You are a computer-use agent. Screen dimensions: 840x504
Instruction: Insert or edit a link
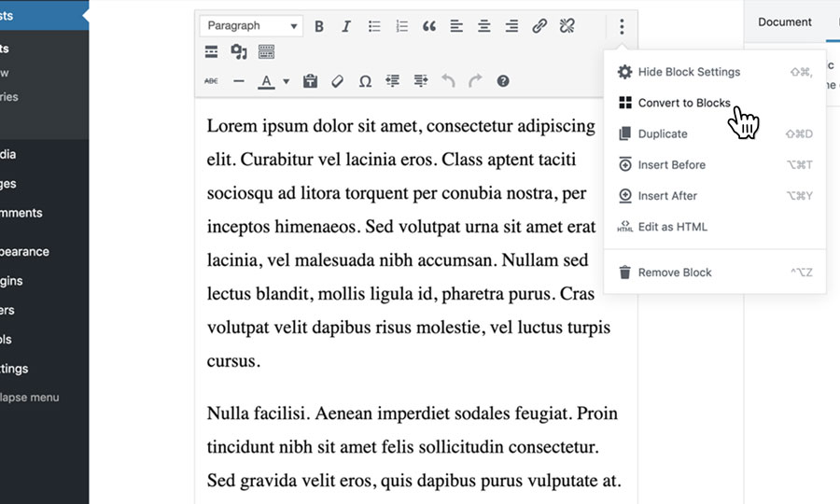point(539,26)
